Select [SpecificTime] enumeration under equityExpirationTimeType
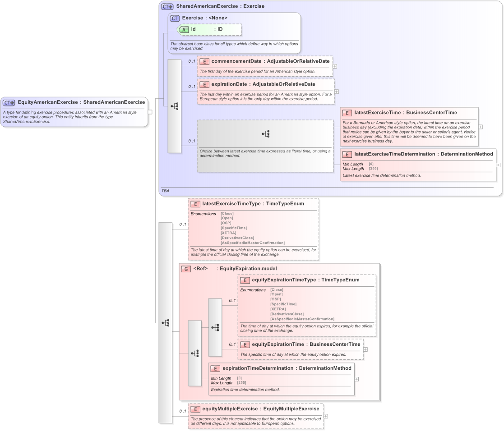Image resolution: width=504 pixels, height=431 pixels. coord(283,304)
